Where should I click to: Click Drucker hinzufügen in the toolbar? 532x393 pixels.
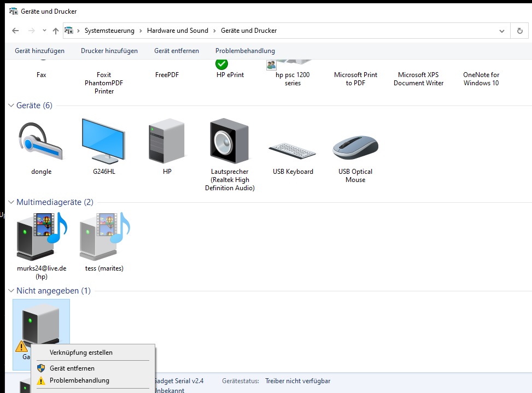(109, 51)
